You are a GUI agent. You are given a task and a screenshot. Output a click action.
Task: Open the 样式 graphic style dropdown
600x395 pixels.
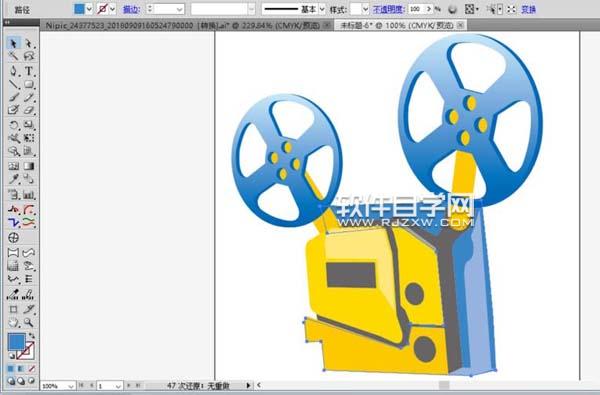(365, 9)
